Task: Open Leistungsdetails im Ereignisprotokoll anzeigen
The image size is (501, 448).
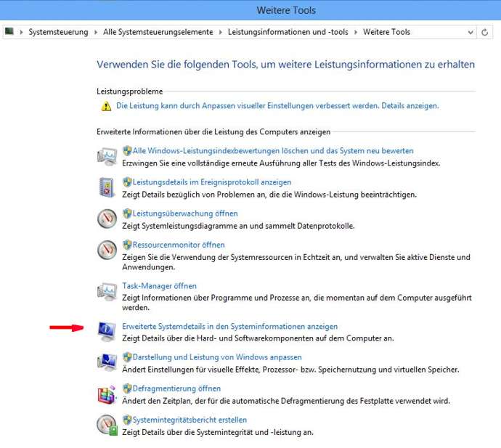Action: pos(212,182)
